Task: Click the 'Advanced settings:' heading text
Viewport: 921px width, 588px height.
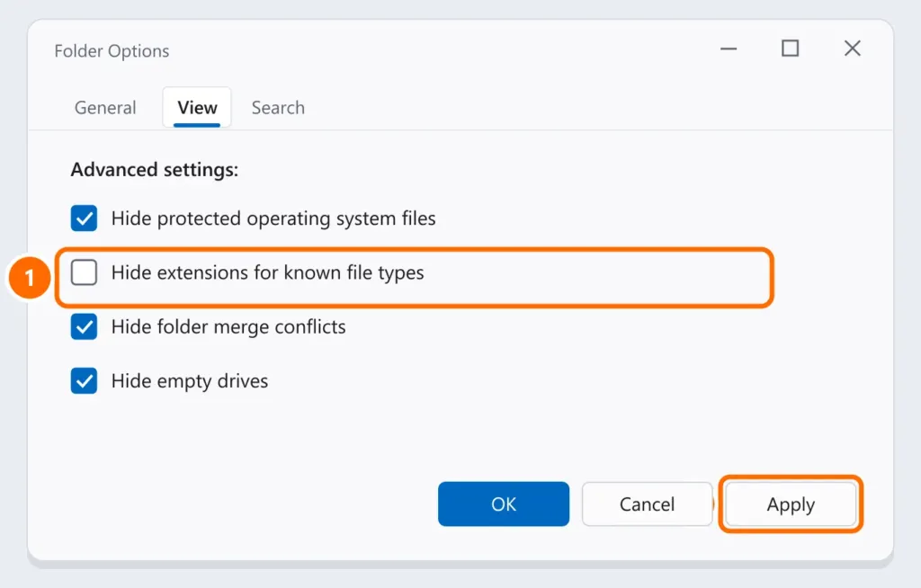Action: point(155,170)
